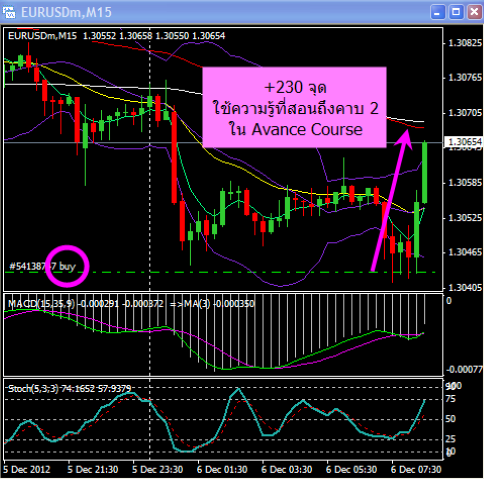Click the Stochastic 75 level scale label
484x480 pixels.
(x=450, y=399)
